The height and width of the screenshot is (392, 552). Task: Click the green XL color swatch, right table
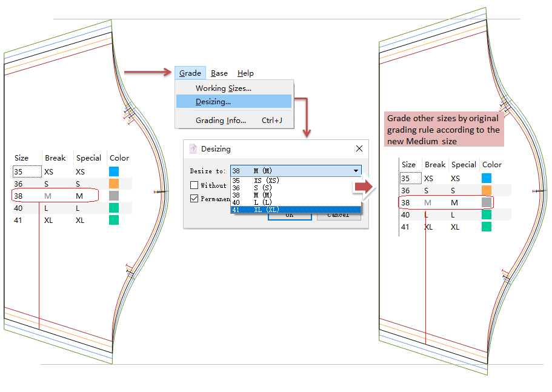(x=487, y=227)
